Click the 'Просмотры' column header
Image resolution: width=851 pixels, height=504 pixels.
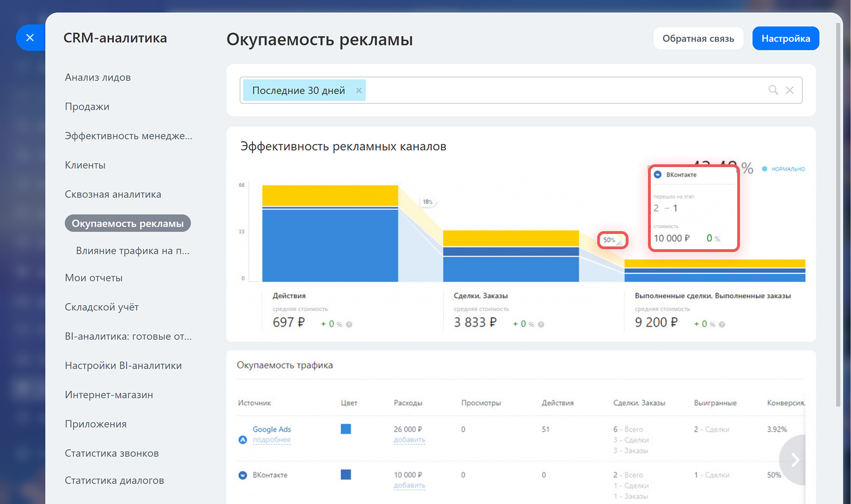pos(481,403)
